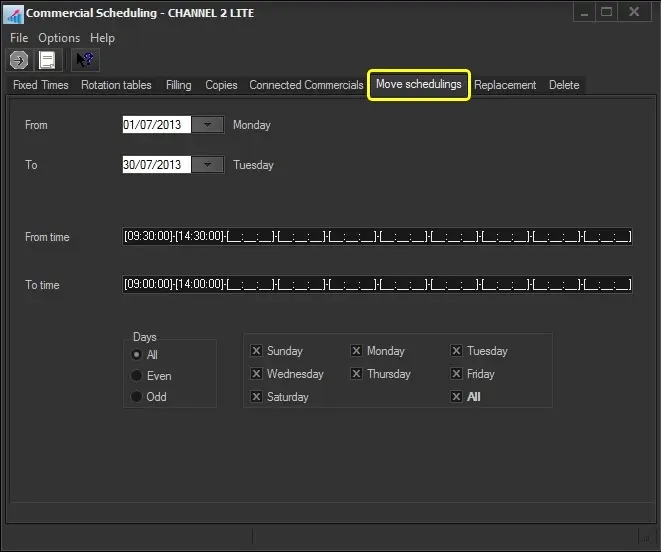Switch to the Rotation tables tab

[x=116, y=85]
